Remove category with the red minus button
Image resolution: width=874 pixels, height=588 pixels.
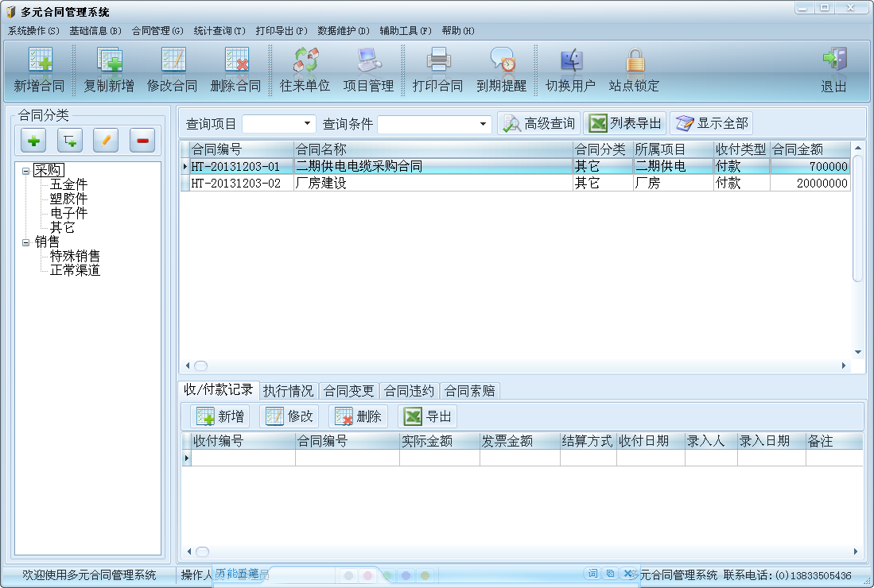coord(142,141)
